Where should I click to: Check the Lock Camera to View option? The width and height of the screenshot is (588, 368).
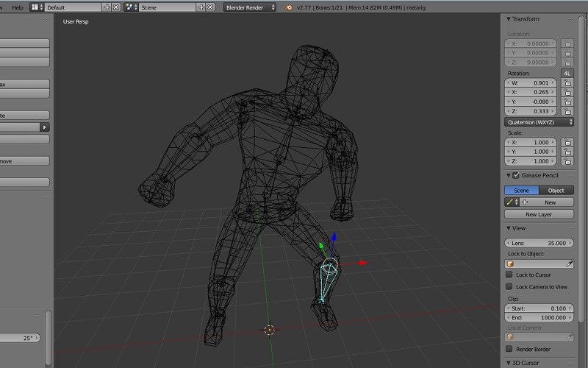point(509,286)
